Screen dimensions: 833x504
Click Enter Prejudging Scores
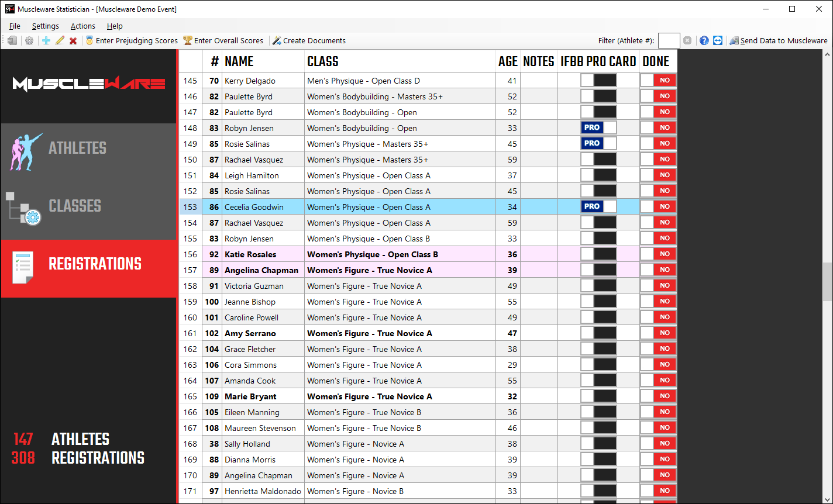click(x=132, y=40)
